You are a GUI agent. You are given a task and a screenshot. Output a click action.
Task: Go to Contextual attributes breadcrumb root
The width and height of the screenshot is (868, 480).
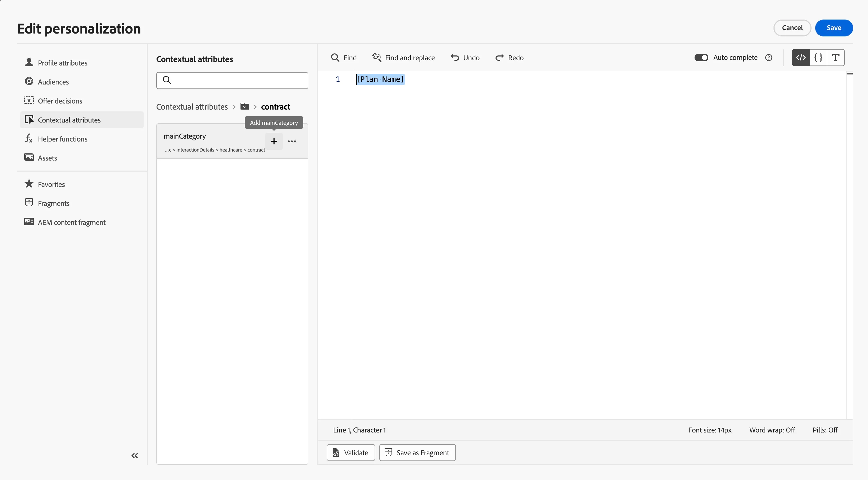(x=192, y=107)
